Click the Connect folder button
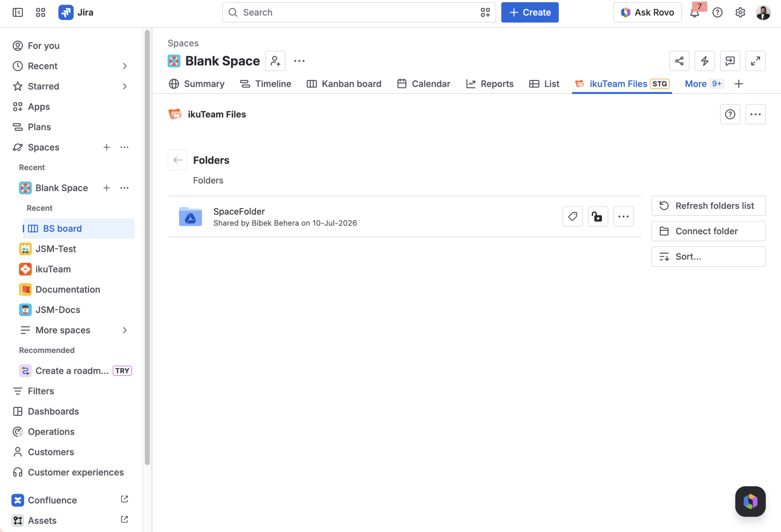The width and height of the screenshot is (781, 532). point(708,231)
